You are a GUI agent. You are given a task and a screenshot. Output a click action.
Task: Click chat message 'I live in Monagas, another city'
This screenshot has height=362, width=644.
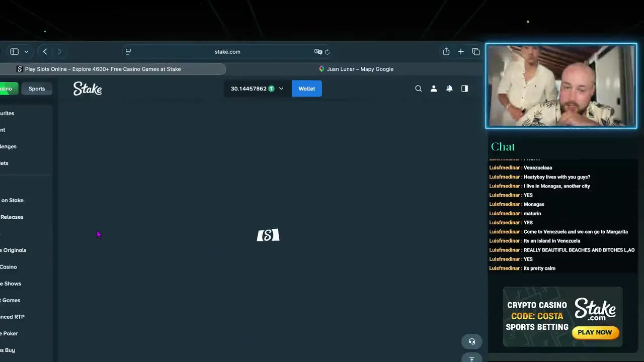pos(557,186)
